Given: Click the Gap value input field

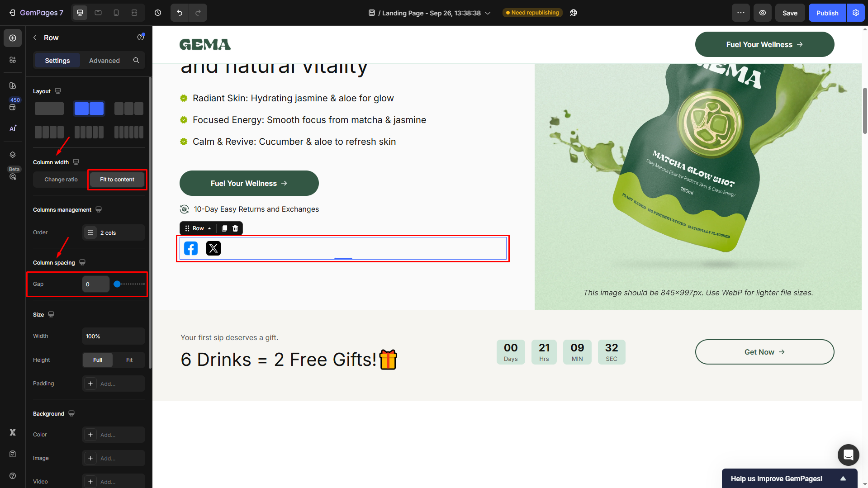Looking at the screenshot, I should (96, 284).
